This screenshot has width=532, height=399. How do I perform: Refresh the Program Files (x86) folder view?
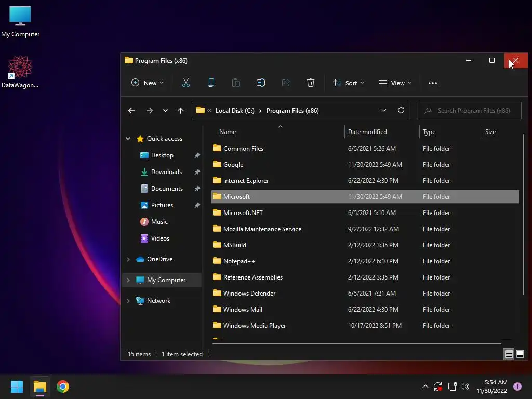[401, 110]
